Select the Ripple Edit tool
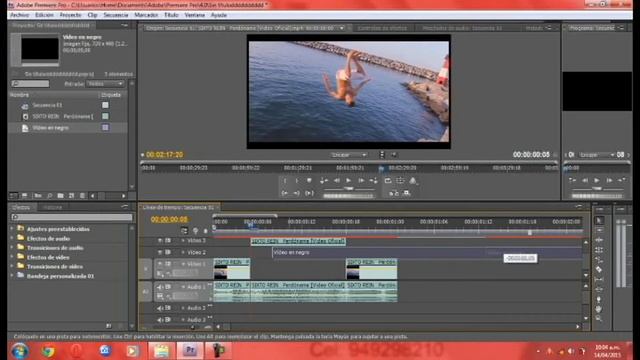Screen dimensions: 640x360 click(599, 240)
